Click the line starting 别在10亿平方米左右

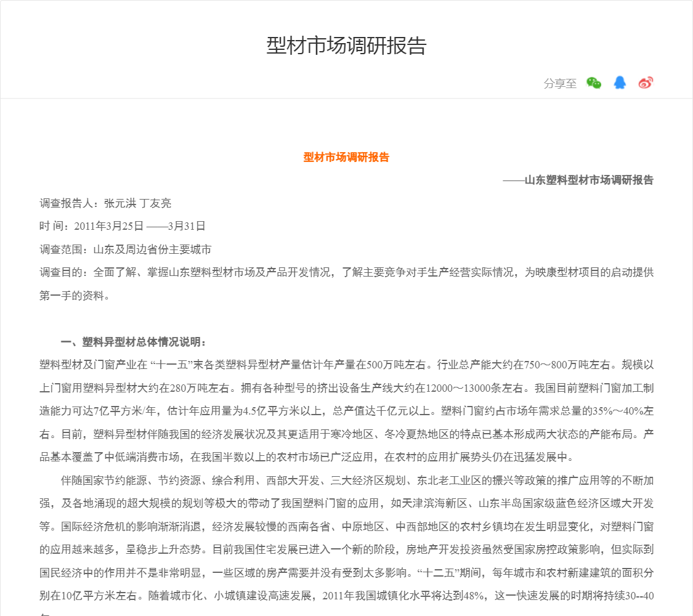click(346, 596)
